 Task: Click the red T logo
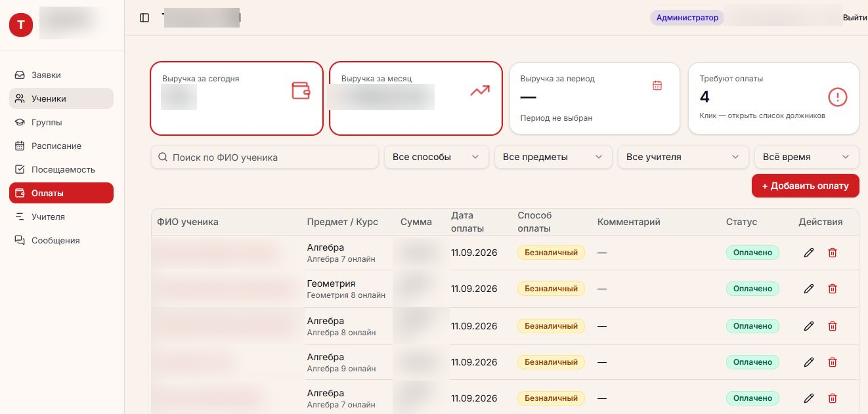21,25
